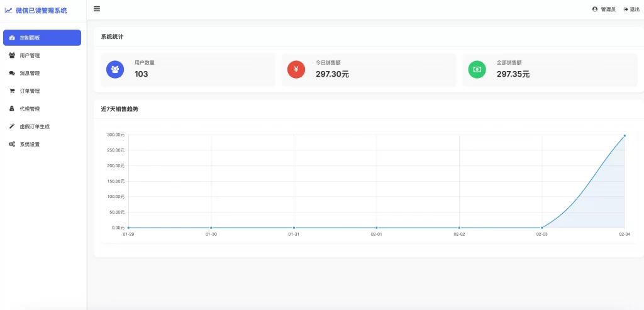This screenshot has width=644, height=310.
Task: Click the agent icon beside 代理管理
Action: tap(12, 108)
